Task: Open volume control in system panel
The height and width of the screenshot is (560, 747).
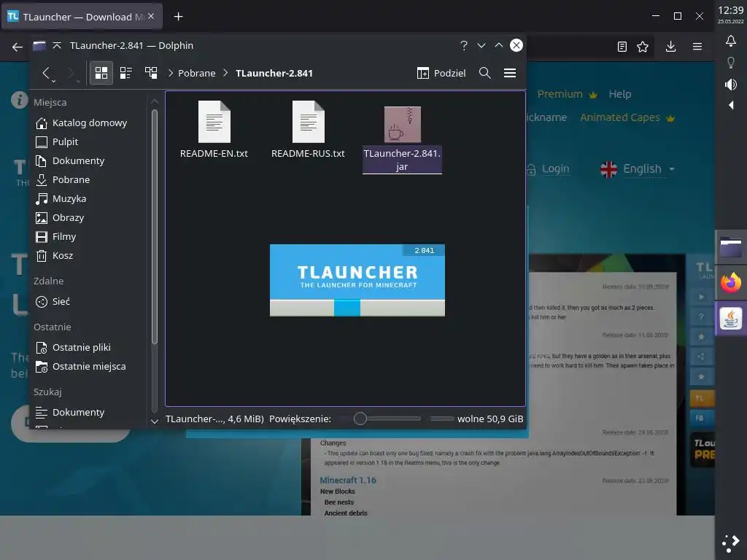Action: tap(731, 85)
